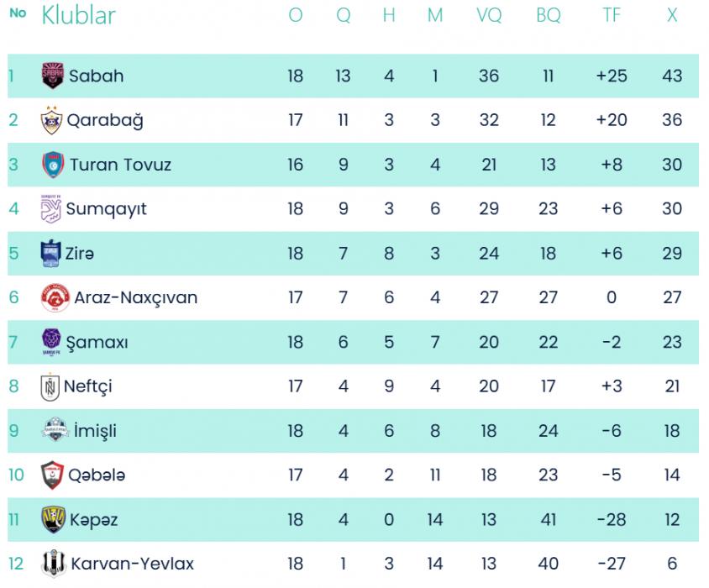Click the Sumqayıt club logo
709x588 pixels.
(51, 208)
